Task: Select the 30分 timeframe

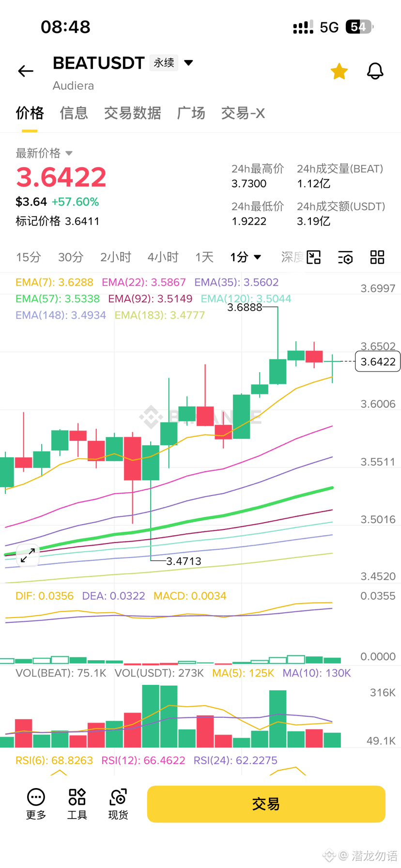Action: click(71, 257)
